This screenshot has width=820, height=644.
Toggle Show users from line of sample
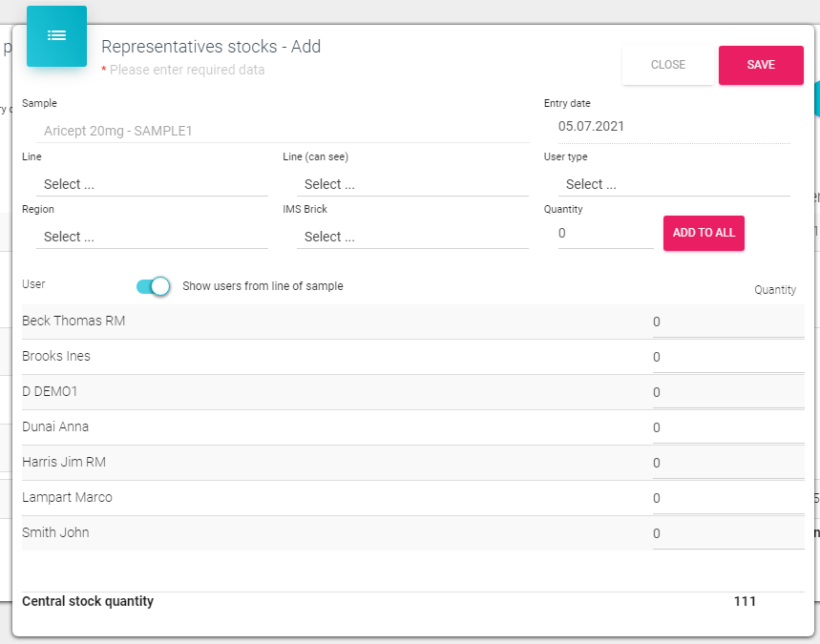pyautogui.click(x=153, y=286)
